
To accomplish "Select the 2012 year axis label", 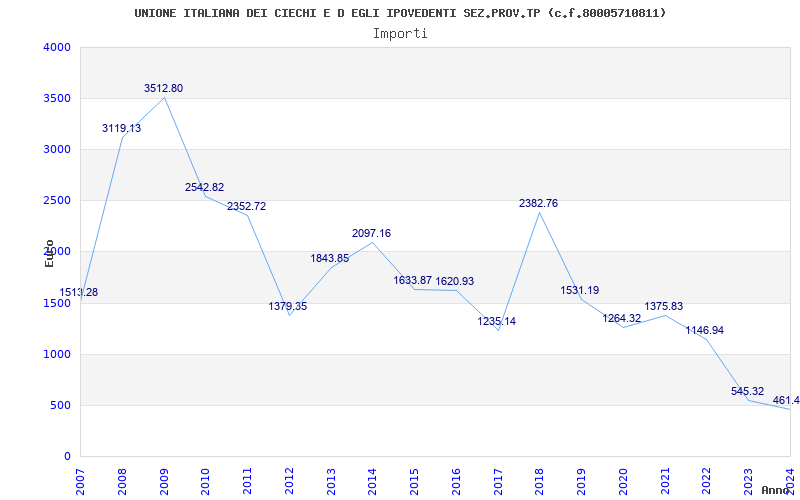I will [289, 482].
